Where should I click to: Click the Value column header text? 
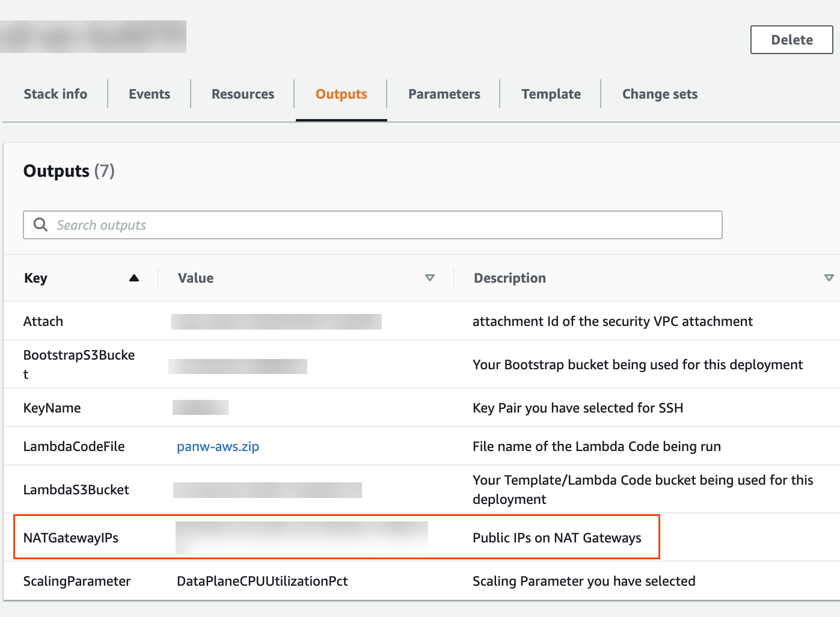click(x=195, y=278)
